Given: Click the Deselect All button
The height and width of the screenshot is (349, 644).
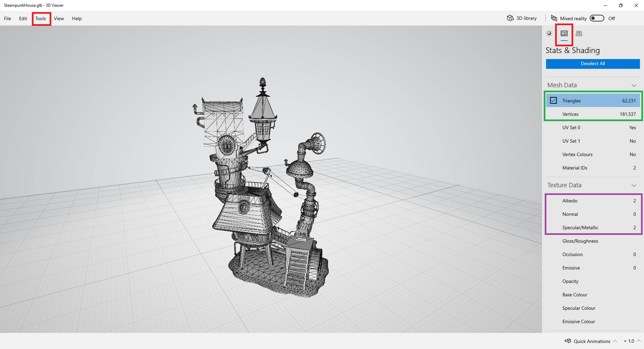Looking at the screenshot, I should click(593, 64).
